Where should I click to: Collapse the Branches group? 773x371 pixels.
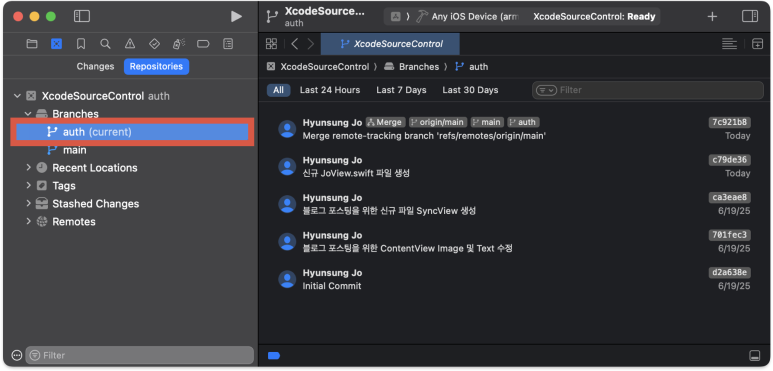coord(28,114)
